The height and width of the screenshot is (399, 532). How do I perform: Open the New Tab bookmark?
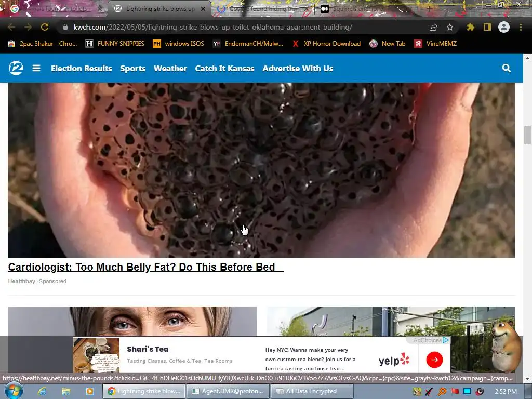pyautogui.click(x=387, y=44)
